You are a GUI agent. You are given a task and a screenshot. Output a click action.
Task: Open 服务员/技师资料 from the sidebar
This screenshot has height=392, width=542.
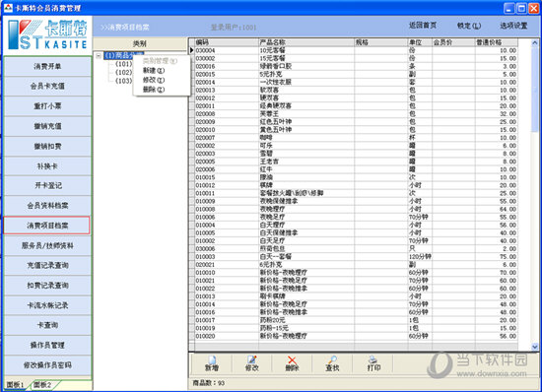coord(47,245)
